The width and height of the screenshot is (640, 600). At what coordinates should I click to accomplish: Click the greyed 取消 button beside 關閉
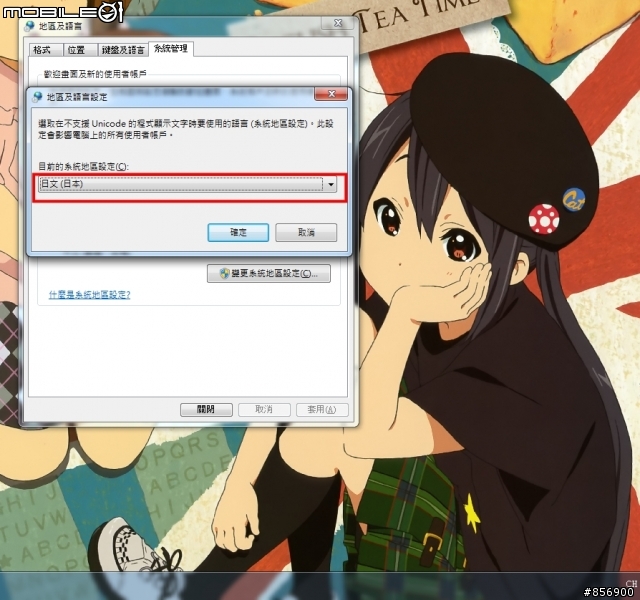(x=264, y=409)
